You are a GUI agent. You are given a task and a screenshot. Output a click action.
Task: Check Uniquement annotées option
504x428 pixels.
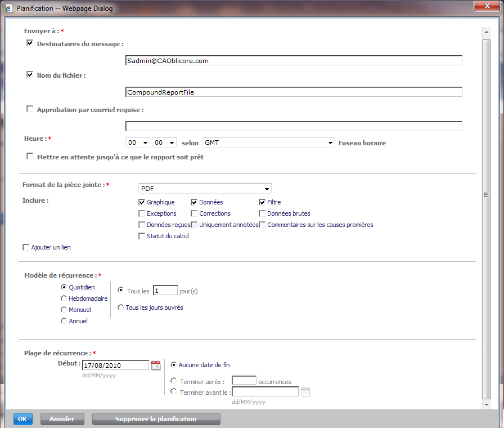point(194,225)
